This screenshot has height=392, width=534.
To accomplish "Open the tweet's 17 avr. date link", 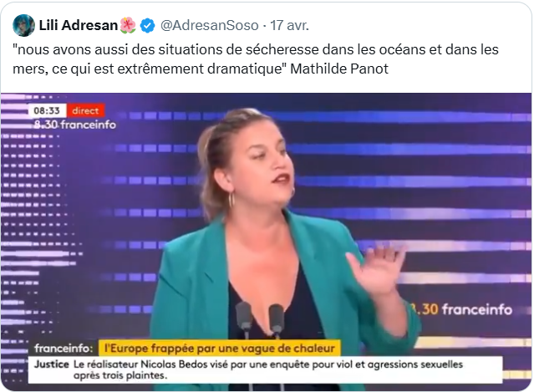I will coord(289,26).
